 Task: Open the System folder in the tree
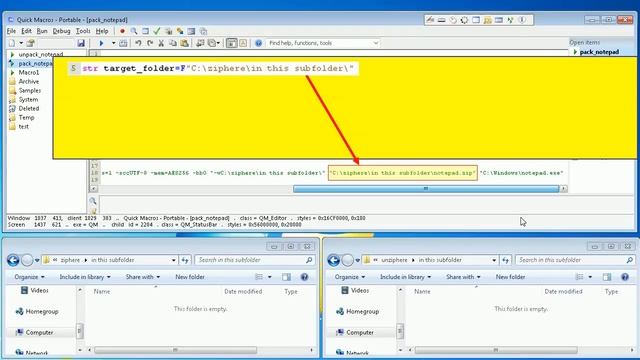point(28,99)
